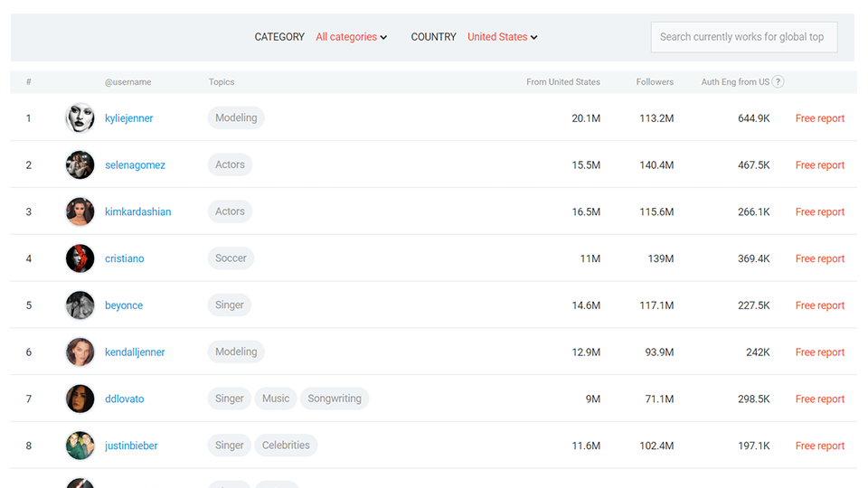Get Free report for kimkardashian
The height and width of the screenshot is (488, 868).
coord(820,211)
